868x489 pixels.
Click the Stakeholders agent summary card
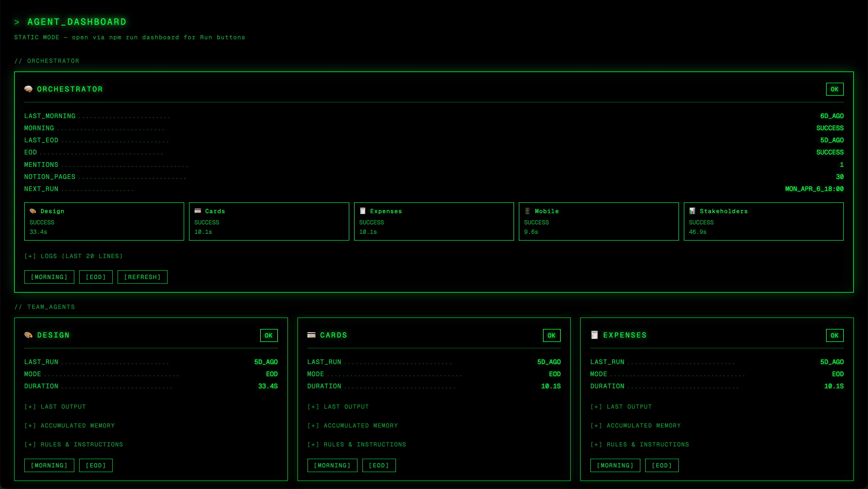[x=763, y=221]
